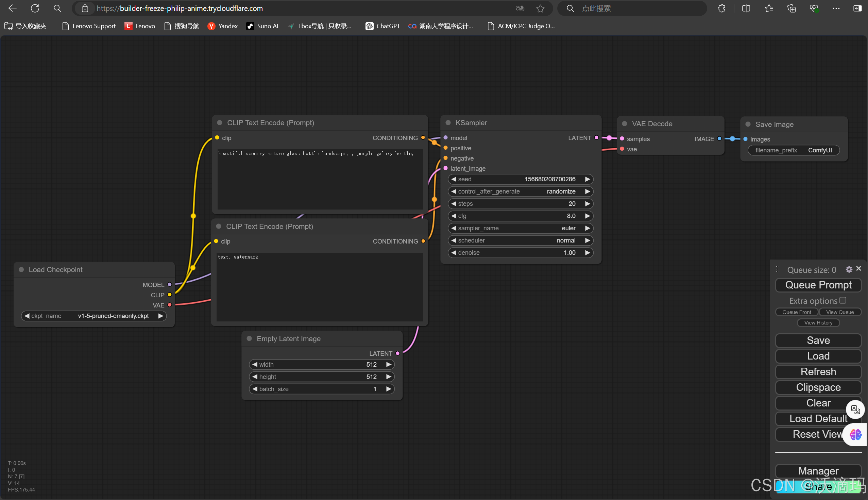Image resolution: width=868 pixels, height=500 pixels.
Task: Click the browser refresh icon
Action: point(35,8)
